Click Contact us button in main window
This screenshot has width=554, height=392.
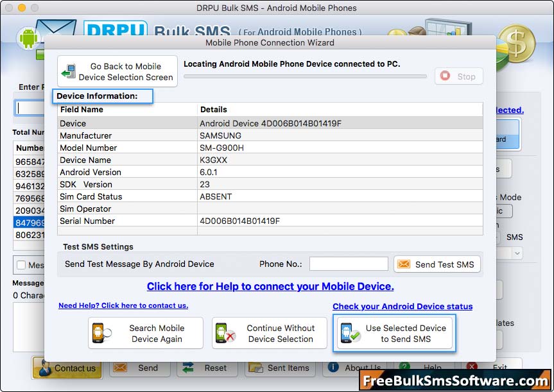(67, 368)
